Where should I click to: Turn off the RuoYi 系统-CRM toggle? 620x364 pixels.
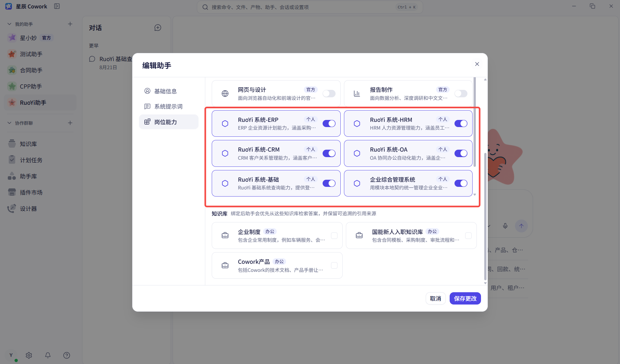(329, 153)
